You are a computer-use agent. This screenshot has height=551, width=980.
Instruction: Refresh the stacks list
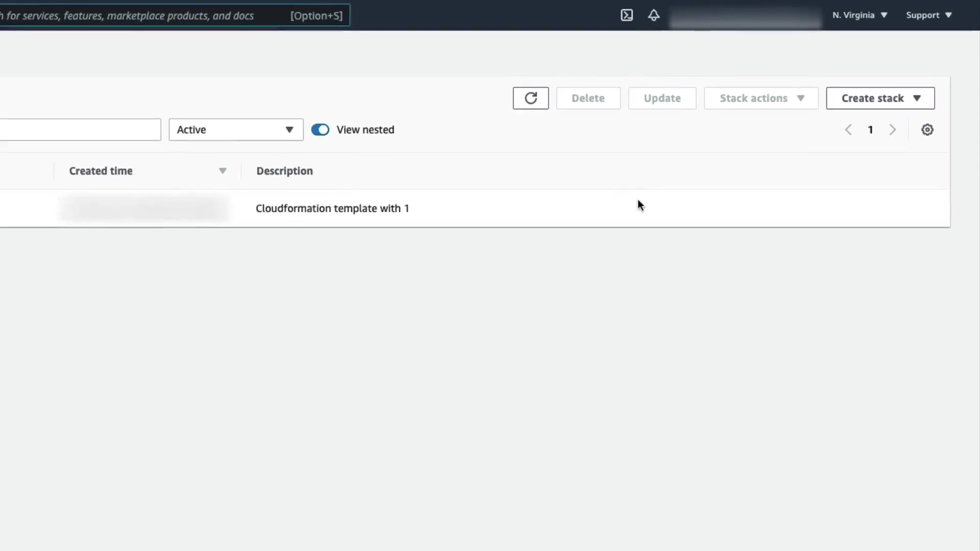[530, 98]
